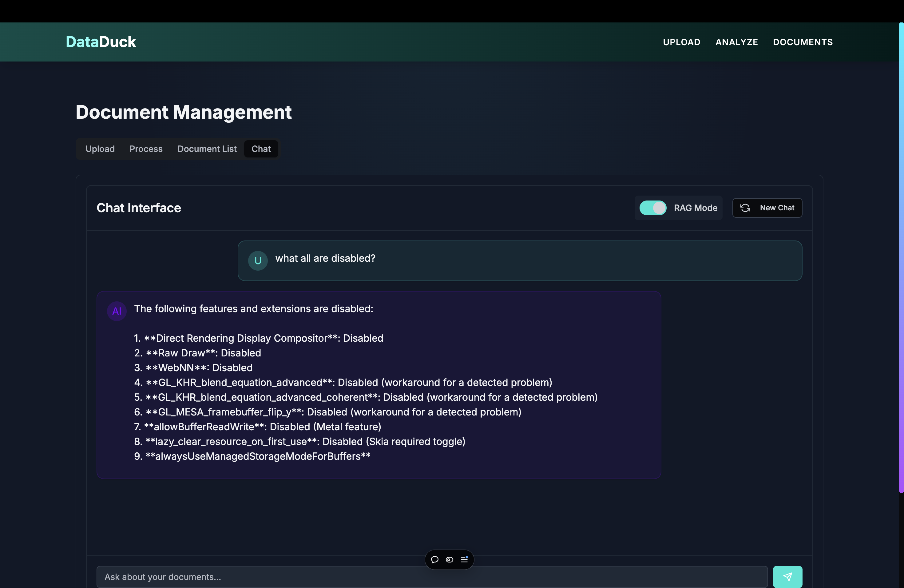Image resolution: width=904 pixels, height=588 pixels.
Task: Open the Document List tab
Action: pyautogui.click(x=207, y=149)
